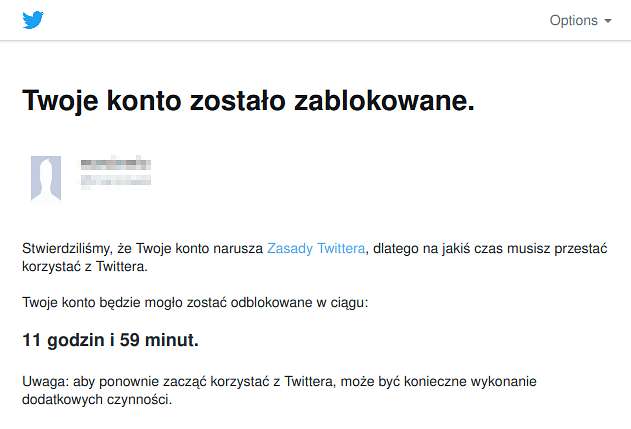
Task: Click the word Twittera in the blue link
Action: click(341, 248)
